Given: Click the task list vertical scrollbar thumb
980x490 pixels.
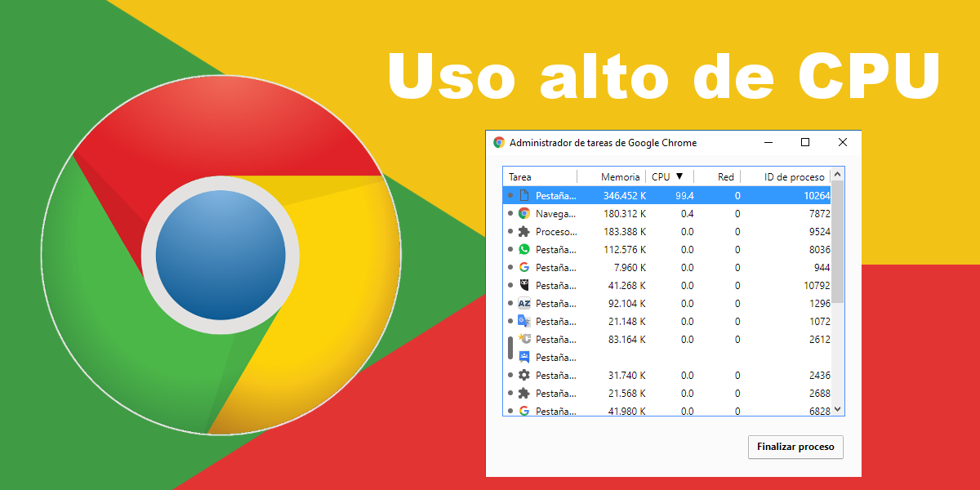Looking at the screenshot, I should 838,242.
